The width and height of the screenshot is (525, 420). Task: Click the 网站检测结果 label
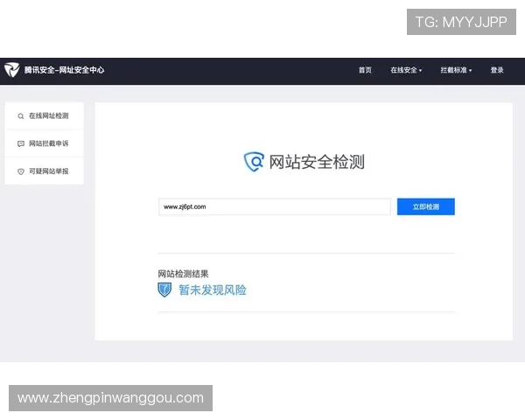[183, 274]
